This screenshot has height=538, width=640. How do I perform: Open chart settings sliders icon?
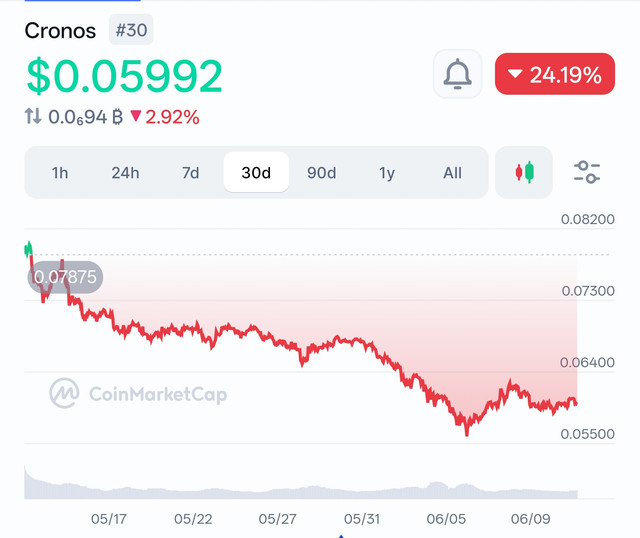click(x=587, y=172)
